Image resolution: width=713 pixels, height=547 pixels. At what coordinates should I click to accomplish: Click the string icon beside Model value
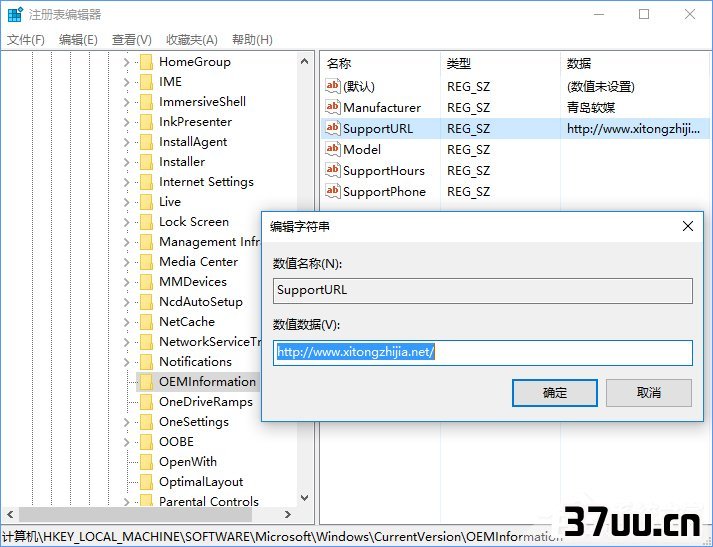333,149
